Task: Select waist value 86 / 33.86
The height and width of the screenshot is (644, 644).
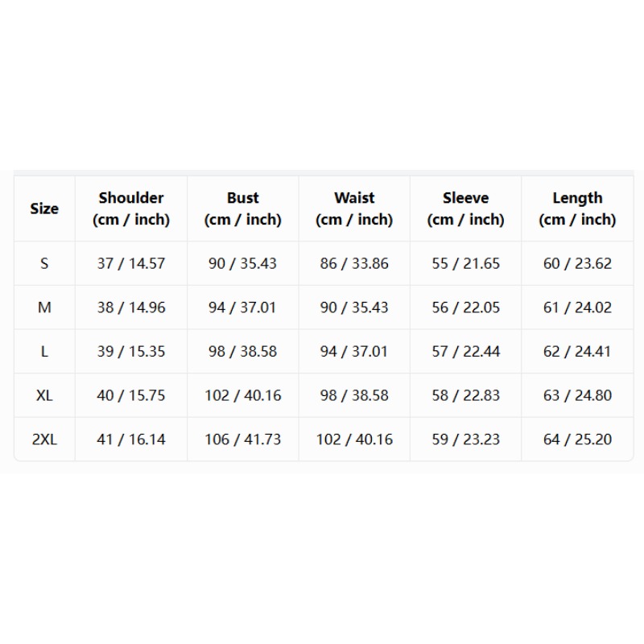Action: coord(354,263)
